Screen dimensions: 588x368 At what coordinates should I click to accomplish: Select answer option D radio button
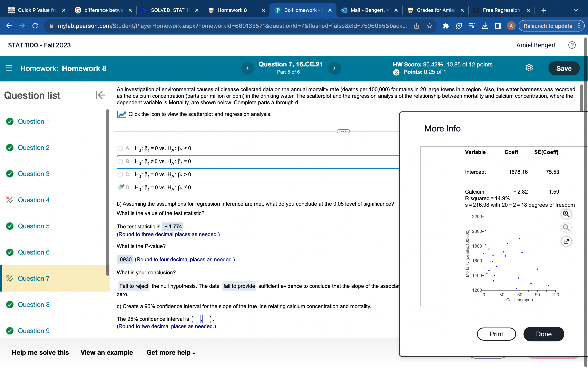tap(120, 187)
